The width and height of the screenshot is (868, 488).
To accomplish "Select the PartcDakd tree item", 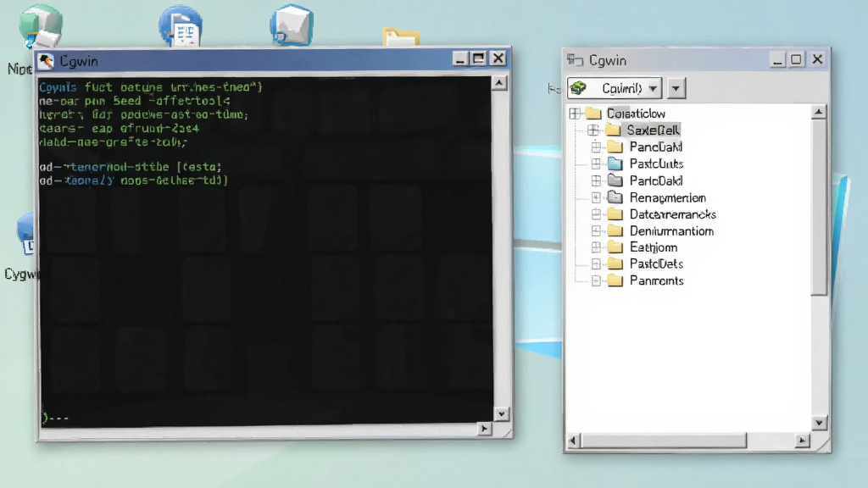I will (x=656, y=181).
